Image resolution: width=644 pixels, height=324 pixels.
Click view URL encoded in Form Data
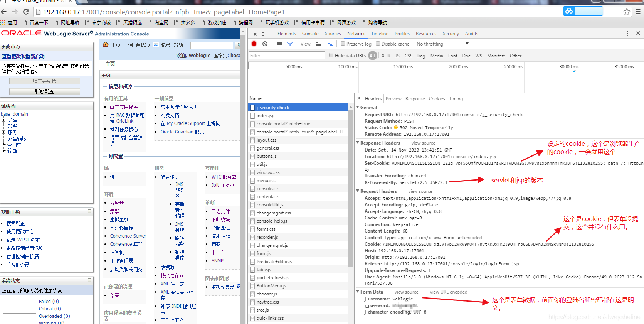point(449,292)
